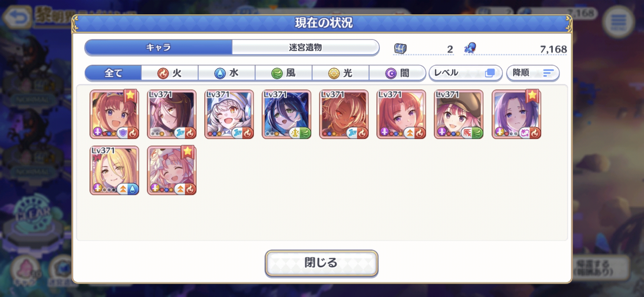Image resolution: width=644 pixels, height=297 pixels.
Task: Select the white-hooded character with headphones
Action: click(x=229, y=114)
